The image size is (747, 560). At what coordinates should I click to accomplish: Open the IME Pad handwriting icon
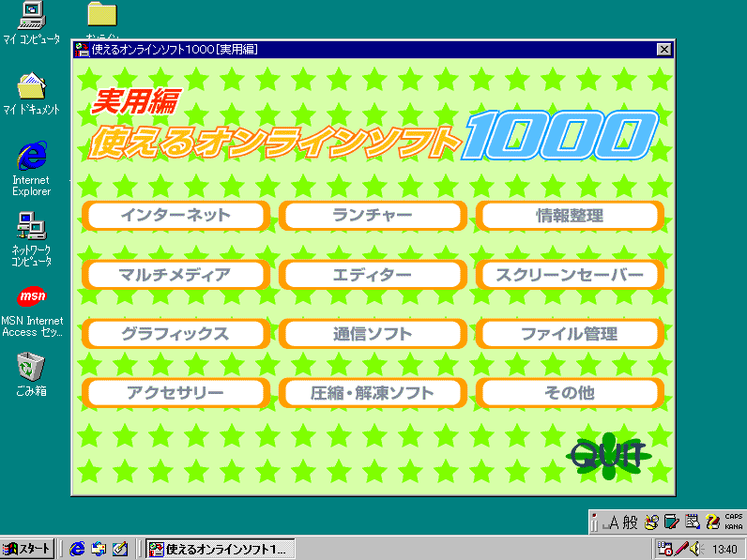click(693, 522)
